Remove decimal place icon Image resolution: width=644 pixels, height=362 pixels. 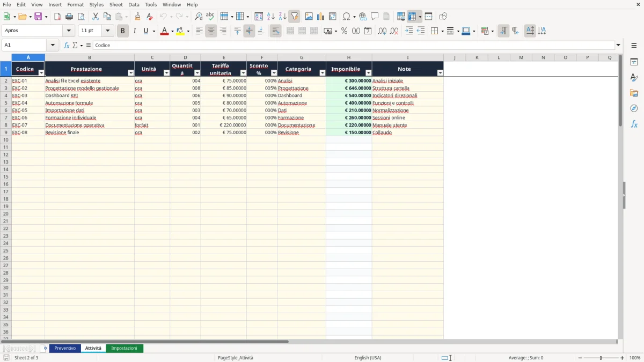(394, 31)
